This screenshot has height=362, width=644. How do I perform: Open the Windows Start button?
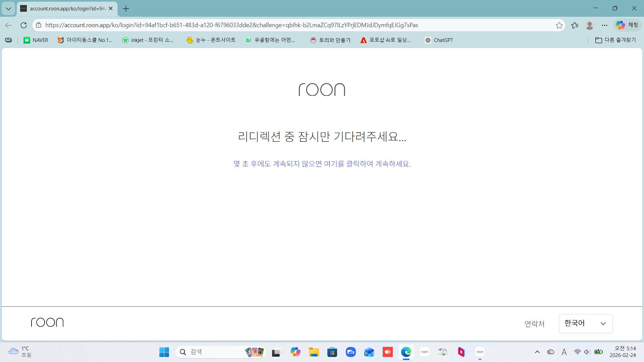pyautogui.click(x=164, y=352)
